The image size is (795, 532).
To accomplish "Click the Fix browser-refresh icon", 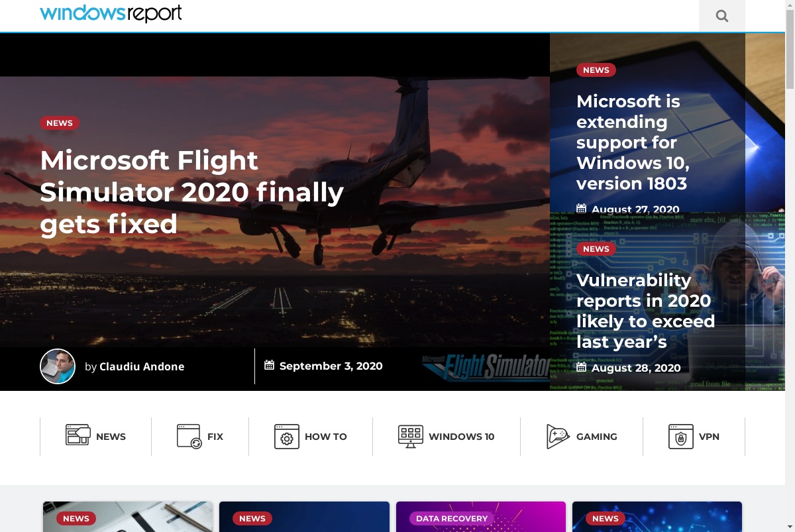I will (x=189, y=437).
